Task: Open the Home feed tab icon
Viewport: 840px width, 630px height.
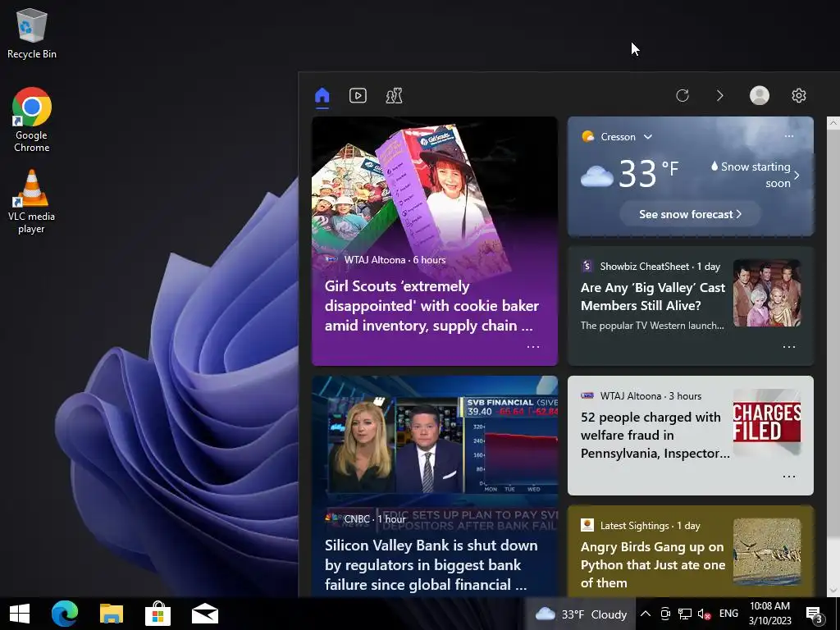Action: point(322,96)
